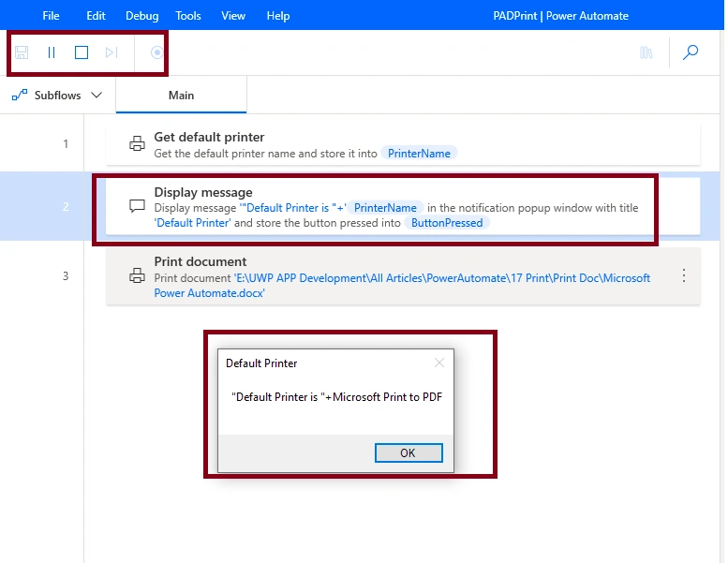Stop the running flow
This screenshot has width=728, height=563.
(x=82, y=52)
